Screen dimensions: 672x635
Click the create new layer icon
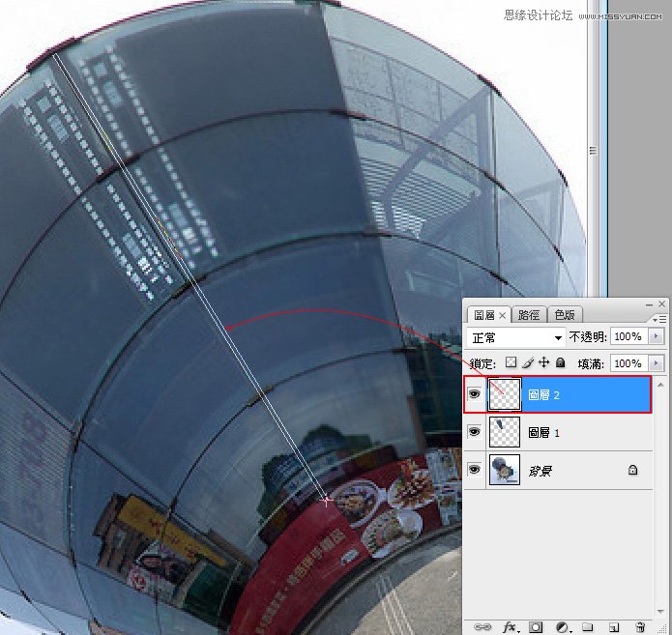click(x=613, y=627)
